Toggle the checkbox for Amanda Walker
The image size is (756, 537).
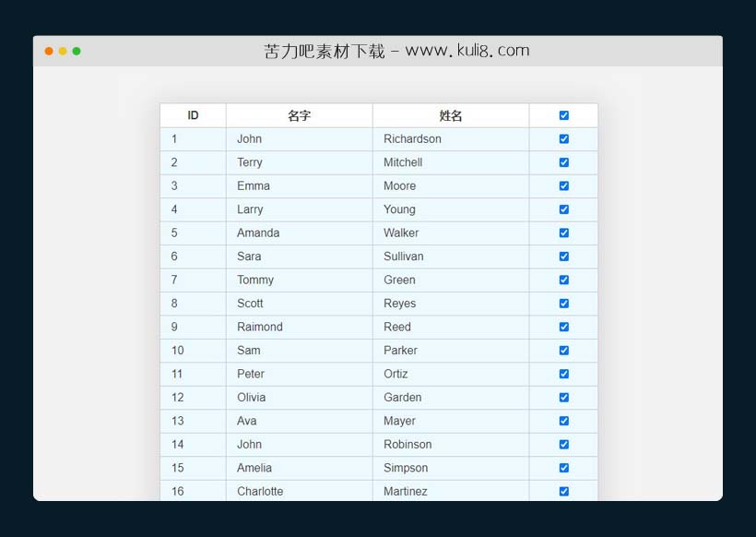[x=562, y=233]
